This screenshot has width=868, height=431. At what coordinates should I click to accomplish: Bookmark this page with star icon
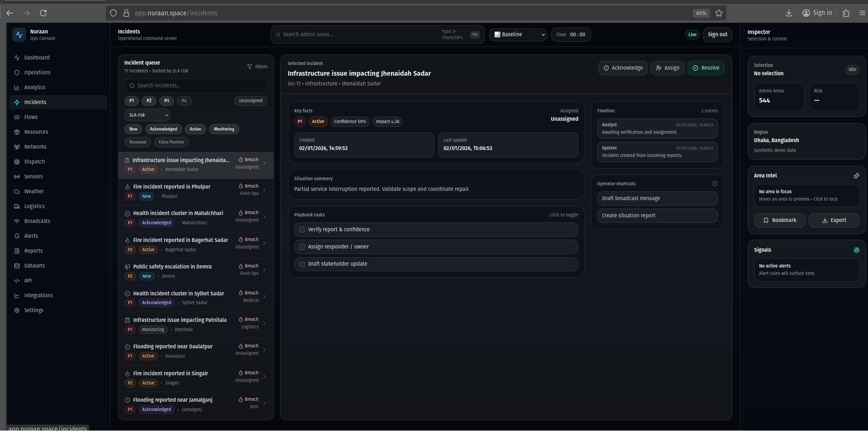(x=718, y=13)
